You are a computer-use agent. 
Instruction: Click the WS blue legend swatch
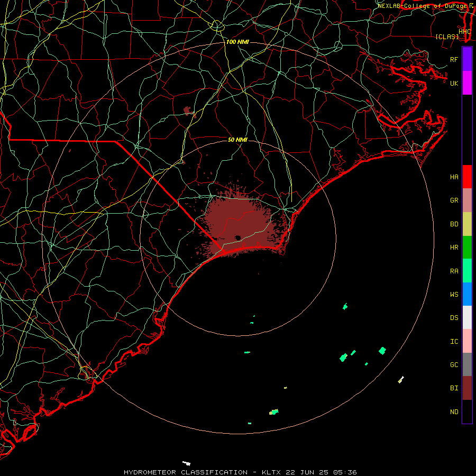point(467,294)
